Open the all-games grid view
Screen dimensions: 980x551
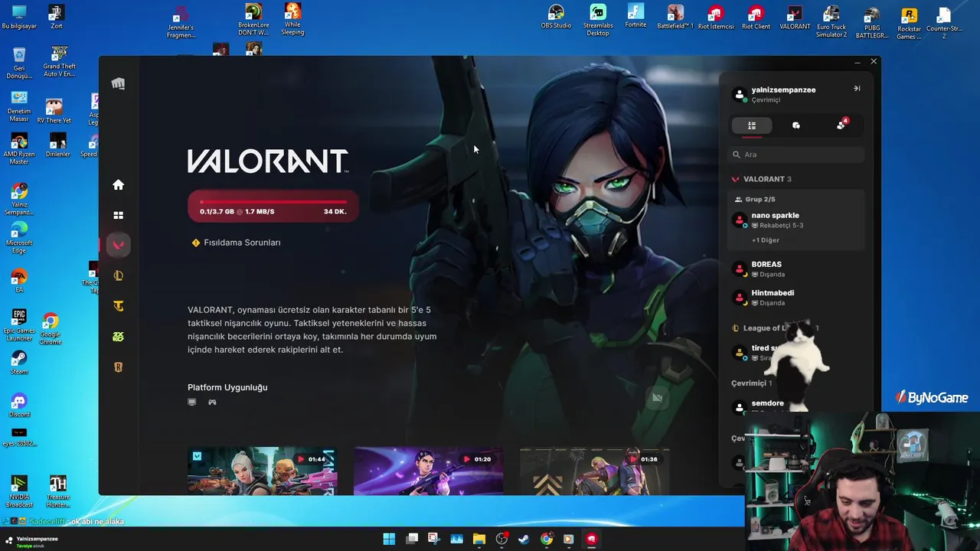pyautogui.click(x=118, y=216)
